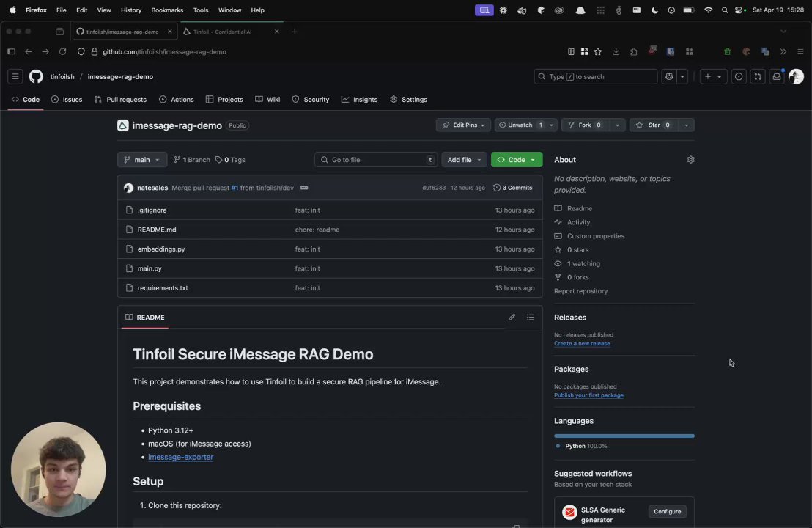Image resolution: width=812 pixels, height=528 pixels.
Task: Open reader view icon in address bar
Action: click(571, 52)
